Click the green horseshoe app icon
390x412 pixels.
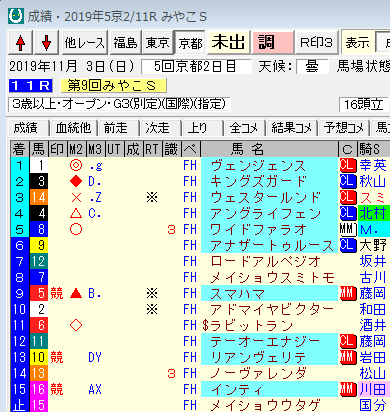point(16,16)
